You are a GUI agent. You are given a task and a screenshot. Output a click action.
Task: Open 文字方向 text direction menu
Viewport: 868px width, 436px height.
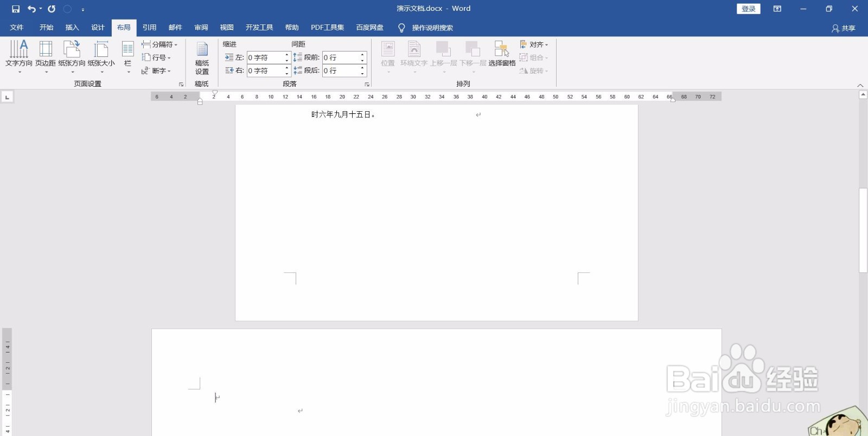19,56
